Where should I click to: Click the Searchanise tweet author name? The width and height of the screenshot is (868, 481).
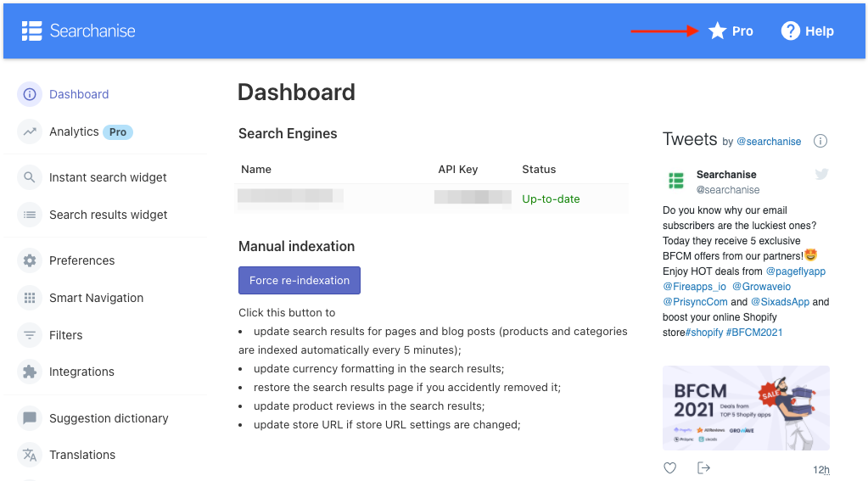726,175
